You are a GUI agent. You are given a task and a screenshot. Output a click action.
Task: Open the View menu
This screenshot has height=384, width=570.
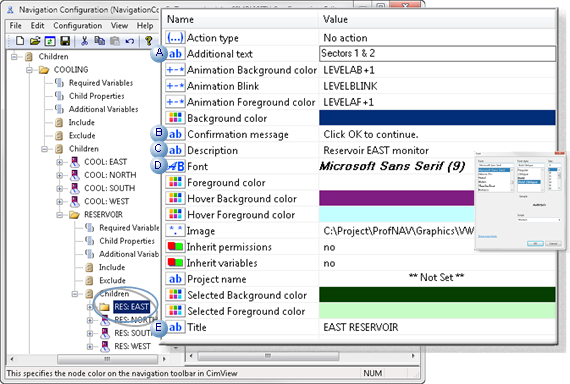(x=119, y=25)
